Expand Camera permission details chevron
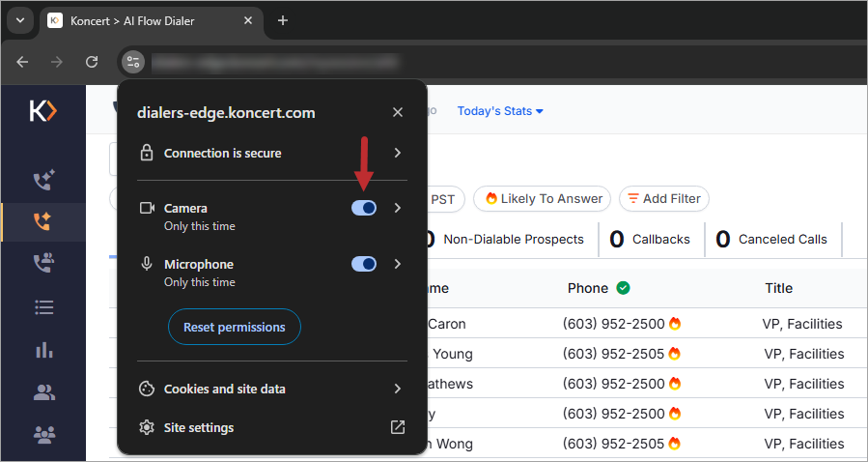Screen dimensions: 868x462 [398, 208]
